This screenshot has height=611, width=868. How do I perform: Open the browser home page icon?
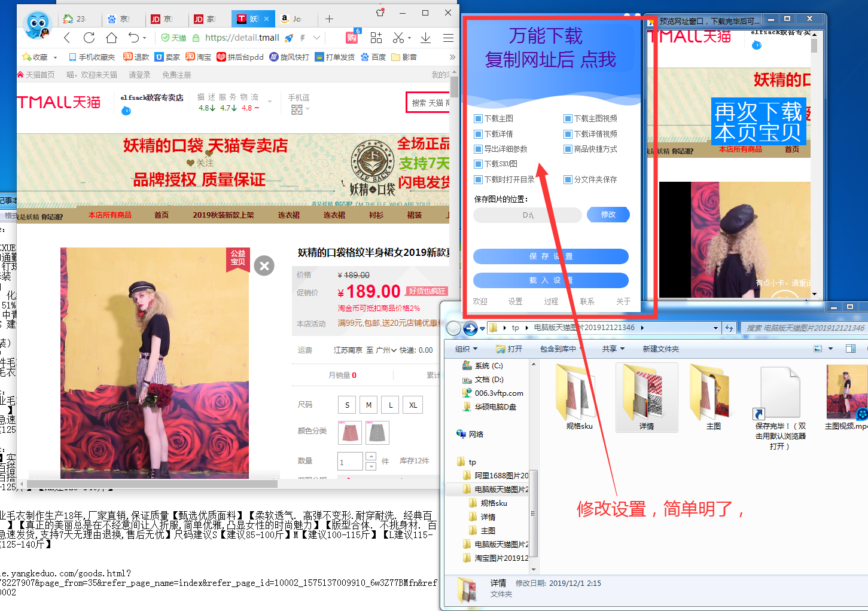point(111,38)
